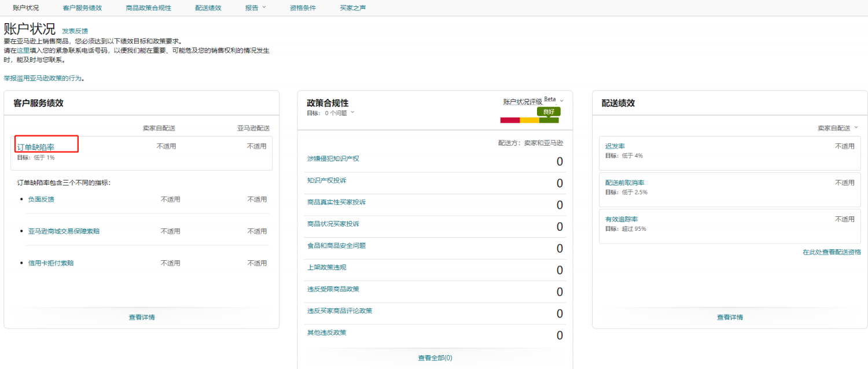点击“迟发率”指标链接
Viewport: 868px width, 369px height.
tap(615, 146)
